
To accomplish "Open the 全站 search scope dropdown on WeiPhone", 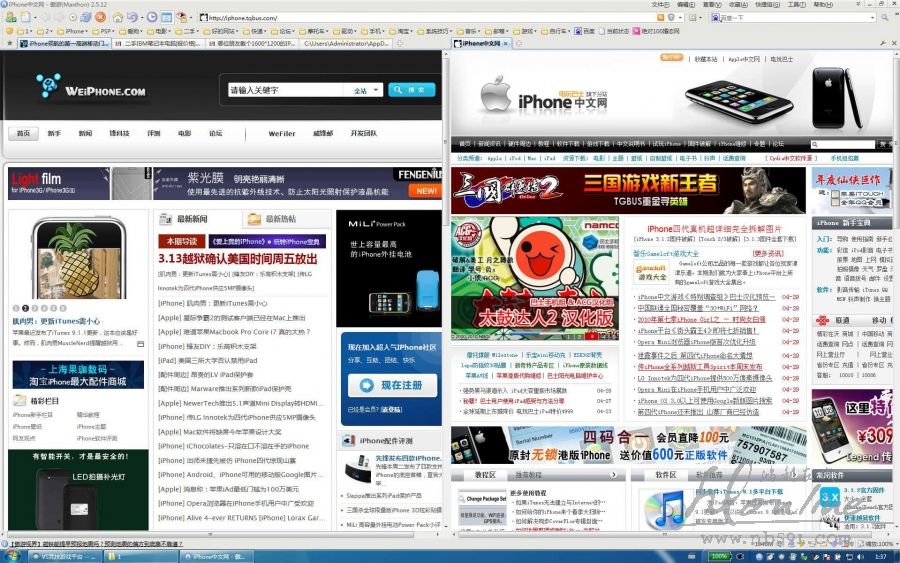I will click(364, 91).
